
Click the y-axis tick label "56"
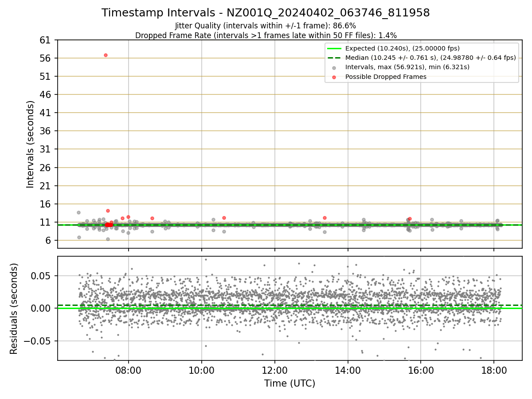[x=46, y=59]
